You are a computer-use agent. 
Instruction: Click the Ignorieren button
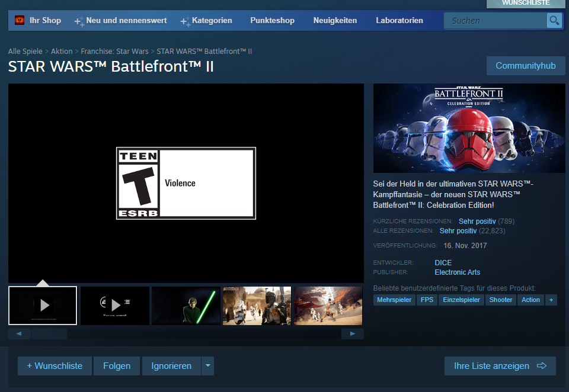pos(171,365)
